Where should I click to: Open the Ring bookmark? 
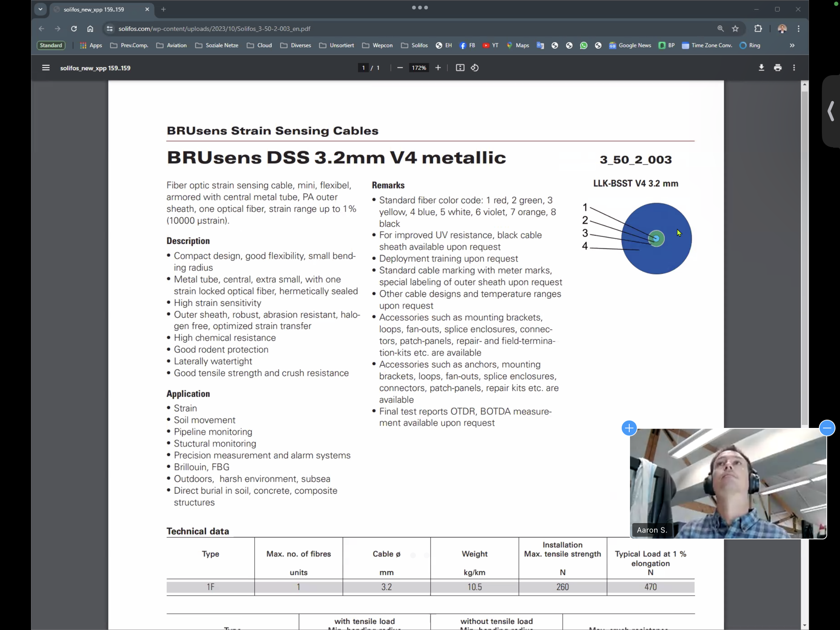point(750,46)
